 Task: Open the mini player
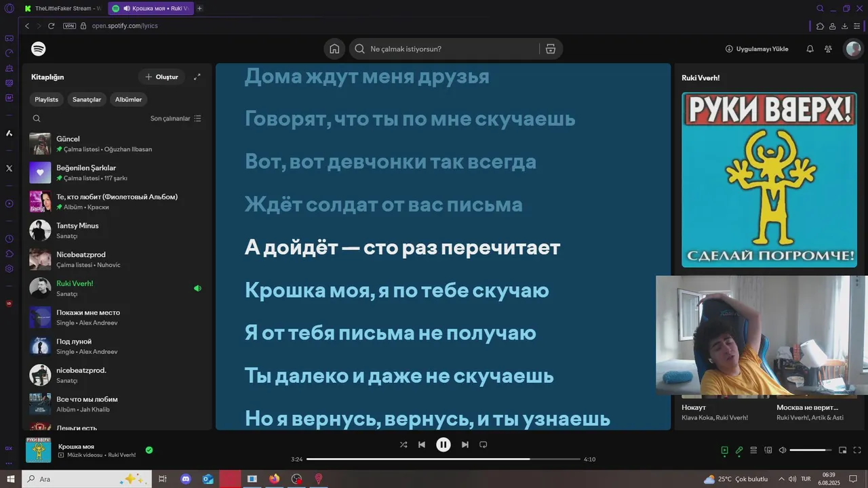[x=843, y=450]
